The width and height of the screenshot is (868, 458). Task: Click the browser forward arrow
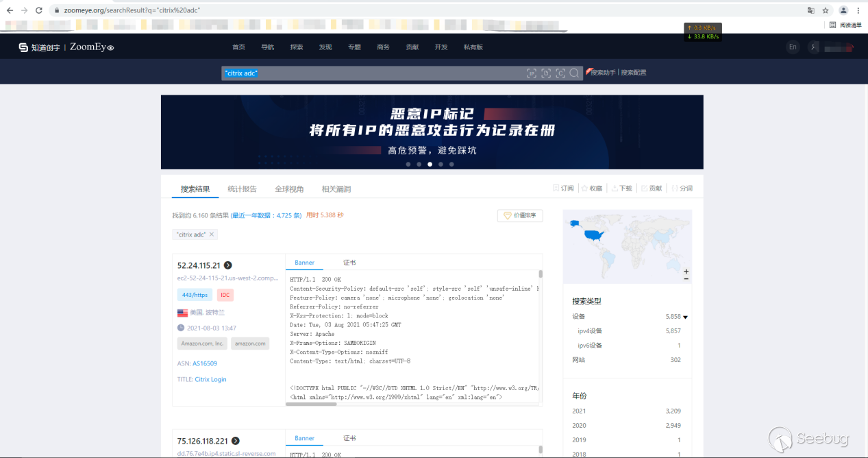click(25, 11)
